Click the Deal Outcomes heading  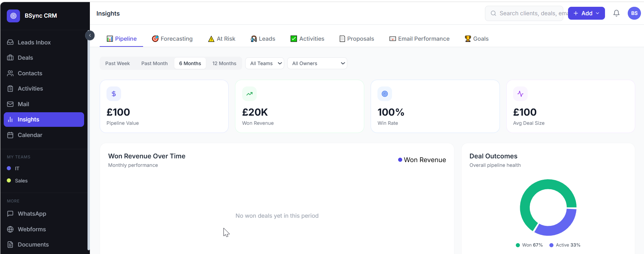tap(493, 156)
